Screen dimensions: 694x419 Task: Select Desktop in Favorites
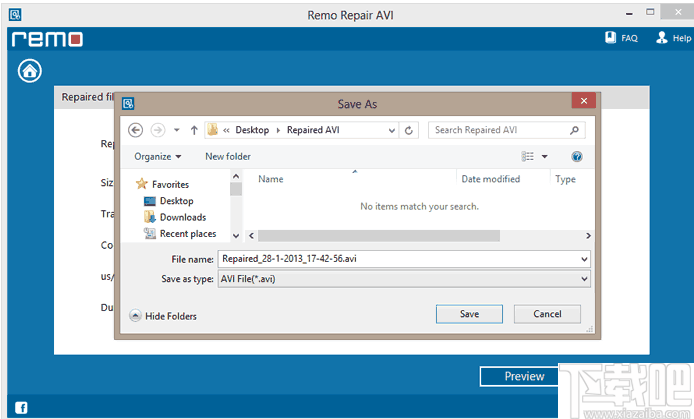tap(176, 201)
